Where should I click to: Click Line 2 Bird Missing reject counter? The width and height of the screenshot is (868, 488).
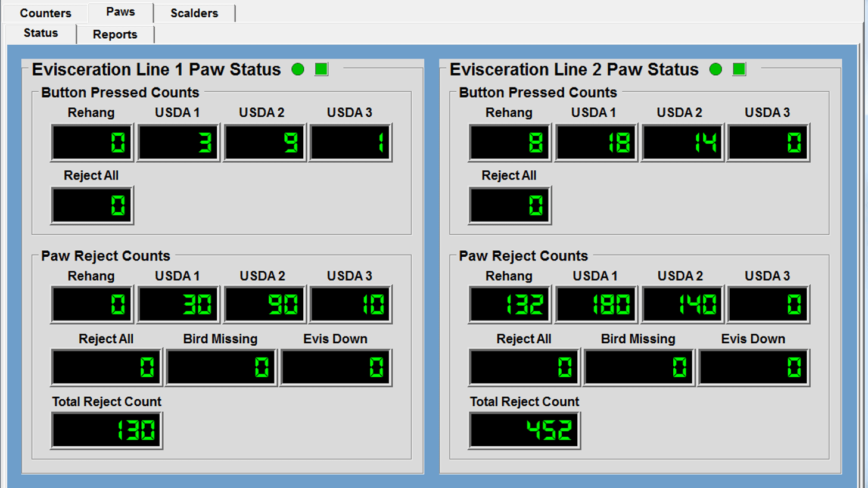639,368
